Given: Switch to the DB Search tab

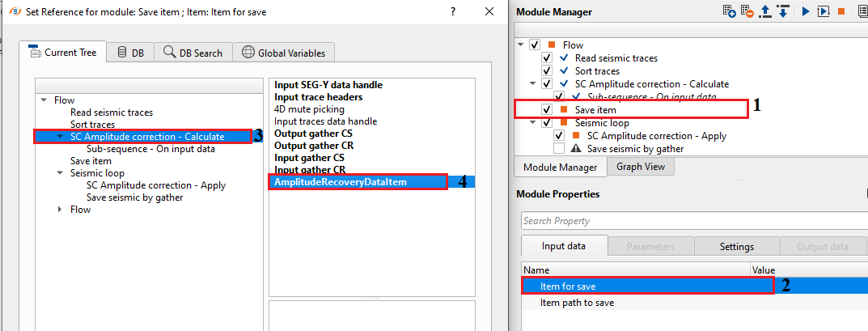Looking at the screenshot, I should pos(192,53).
